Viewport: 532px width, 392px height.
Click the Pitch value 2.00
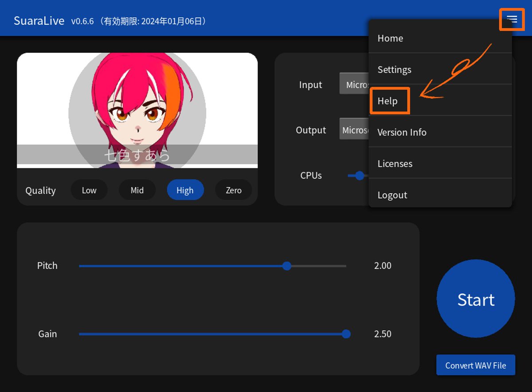click(x=383, y=266)
